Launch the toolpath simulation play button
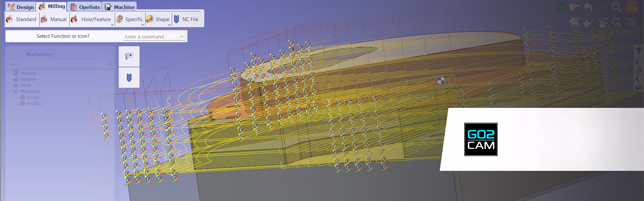Image resolution: width=644 pixels, height=201 pixels. pos(129,56)
